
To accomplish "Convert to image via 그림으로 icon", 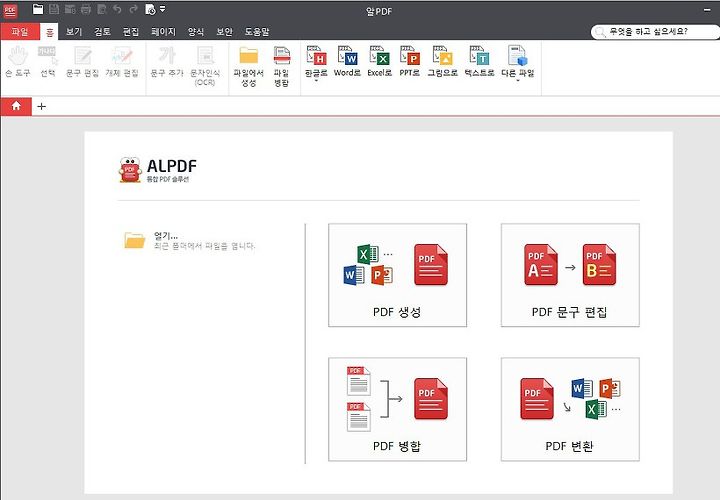I will click(x=443, y=61).
